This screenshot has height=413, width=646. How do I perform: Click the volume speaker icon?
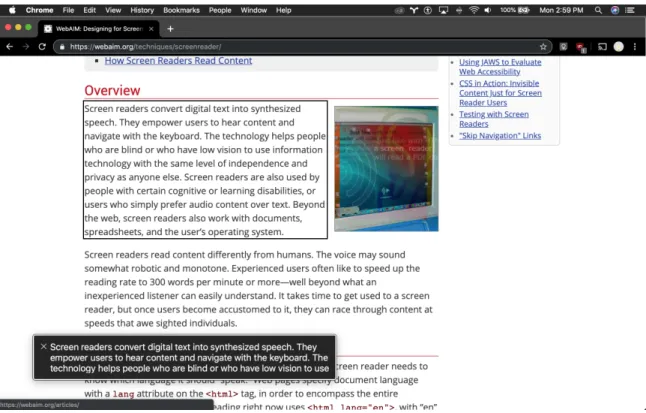click(x=488, y=10)
